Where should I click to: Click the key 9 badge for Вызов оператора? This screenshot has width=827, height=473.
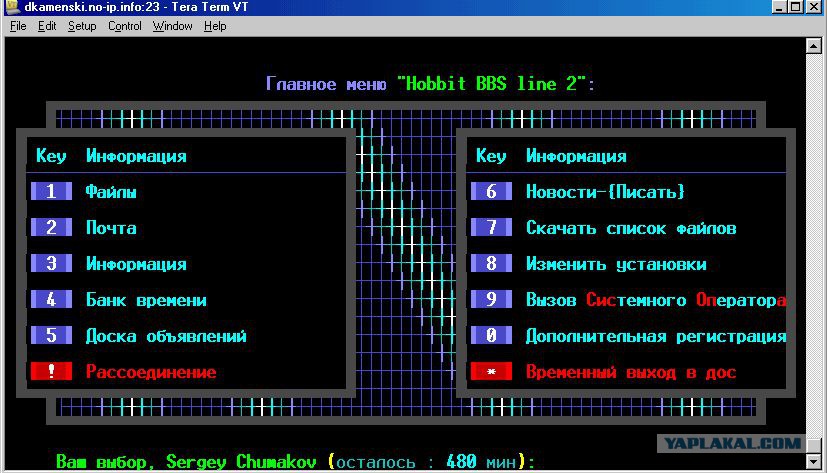pos(491,299)
